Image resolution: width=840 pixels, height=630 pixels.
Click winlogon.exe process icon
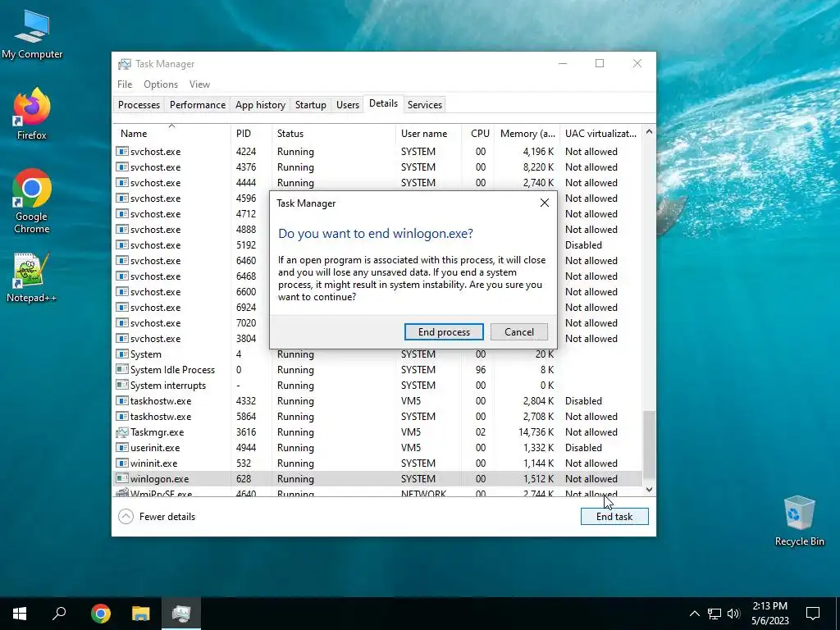tap(122, 479)
